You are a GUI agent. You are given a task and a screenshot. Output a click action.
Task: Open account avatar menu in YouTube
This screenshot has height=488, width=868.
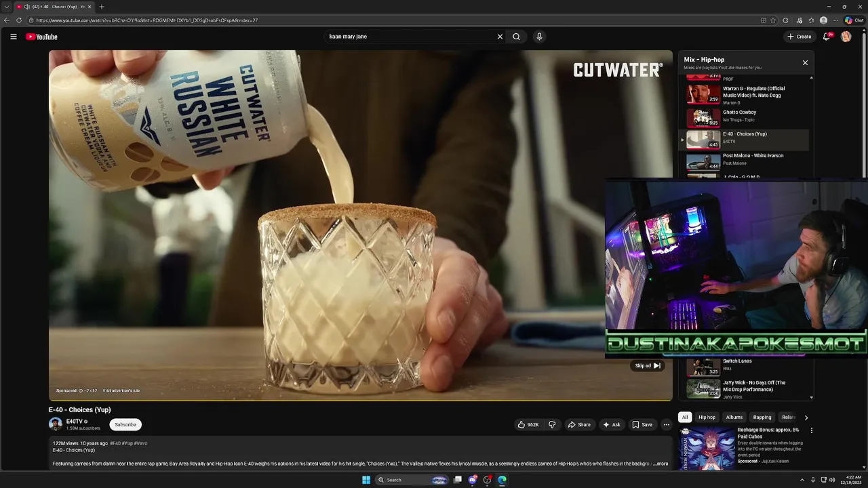[x=846, y=37]
